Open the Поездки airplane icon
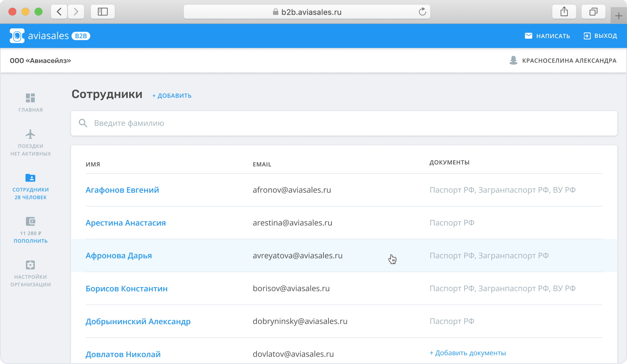 click(x=30, y=134)
